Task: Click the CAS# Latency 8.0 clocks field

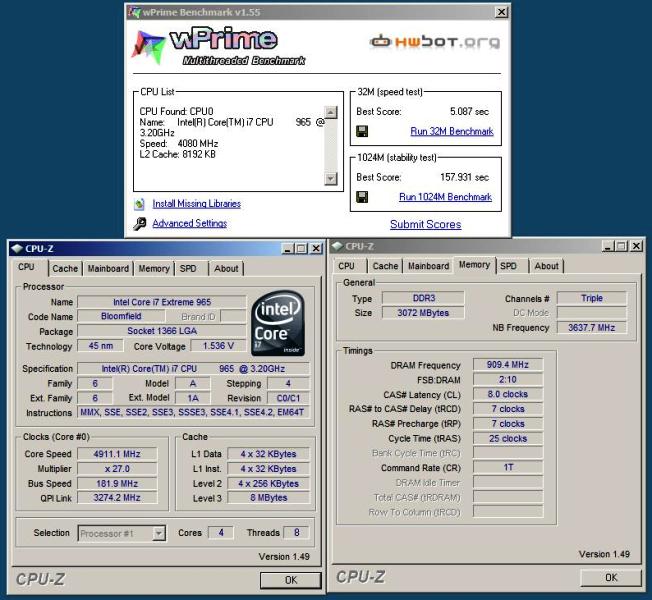Action: click(508, 394)
